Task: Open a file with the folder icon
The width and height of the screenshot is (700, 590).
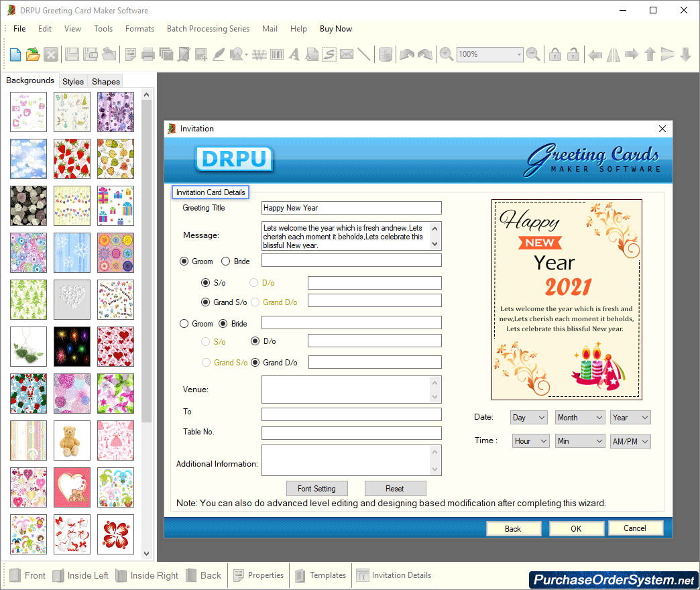Action: [33, 54]
